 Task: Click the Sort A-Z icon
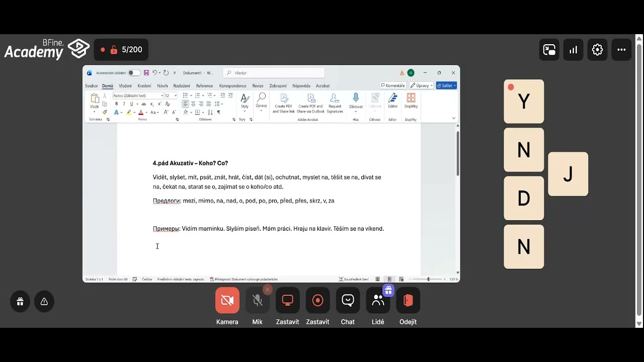click(x=211, y=112)
